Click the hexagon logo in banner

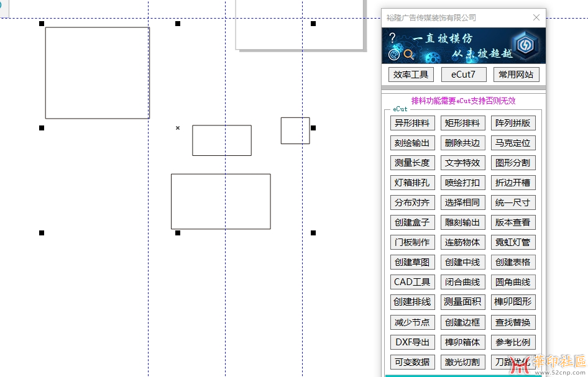pos(525,45)
